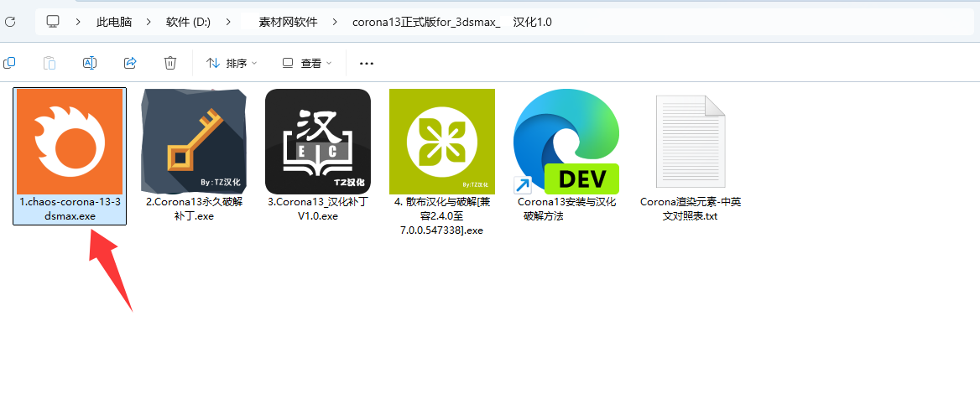This screenshot has height=409, width=980.
Task: Open the 排序 sort dropdown
Action: (232, 63)
